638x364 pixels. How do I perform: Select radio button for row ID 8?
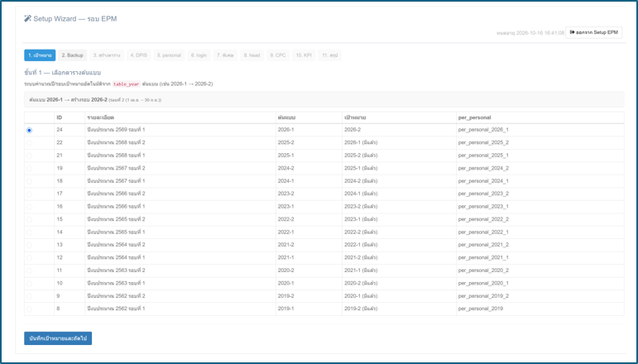click(x=29, y=309)
